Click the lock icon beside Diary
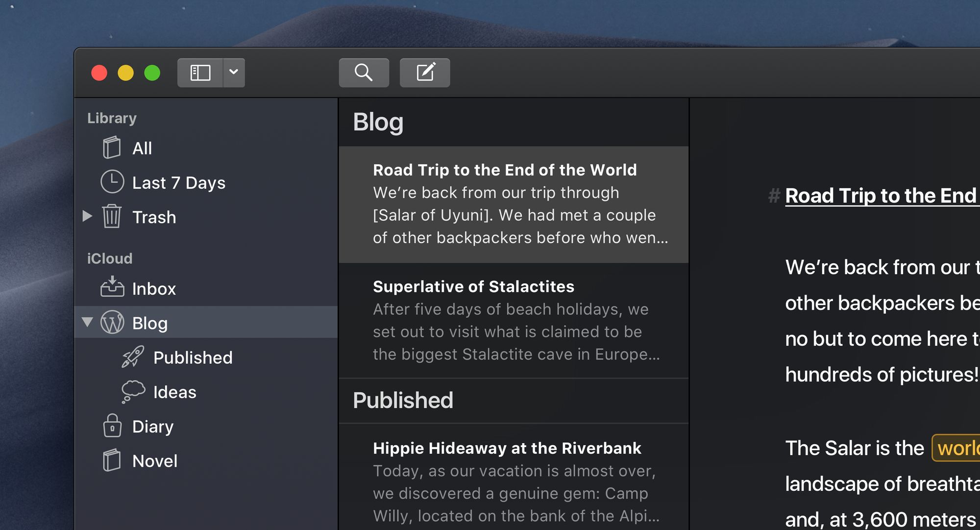This screenshot has height=530, width=980. click(x=113, y=426)
